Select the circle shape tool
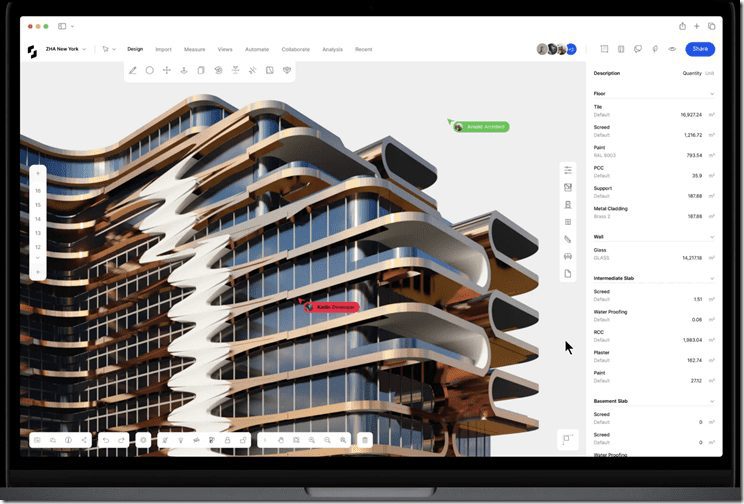The width and height of the screenshot is (744, 504). pyautogui.click(x=149, y=70)
